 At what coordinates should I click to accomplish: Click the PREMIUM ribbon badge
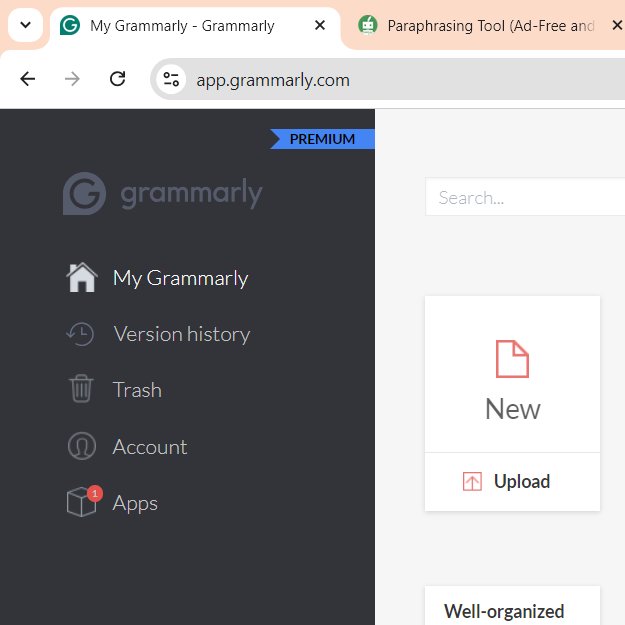click(322, 139)
